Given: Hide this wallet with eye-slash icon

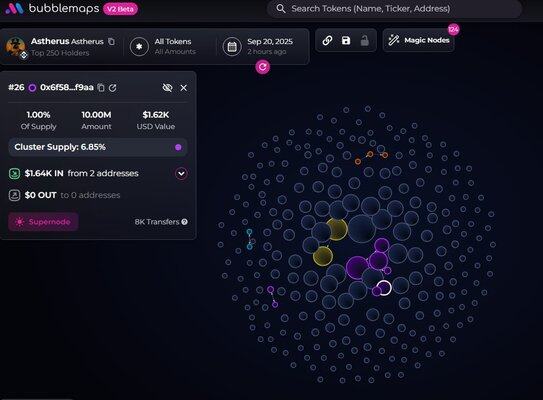Looking at the screenshot, I should [167, 88].
